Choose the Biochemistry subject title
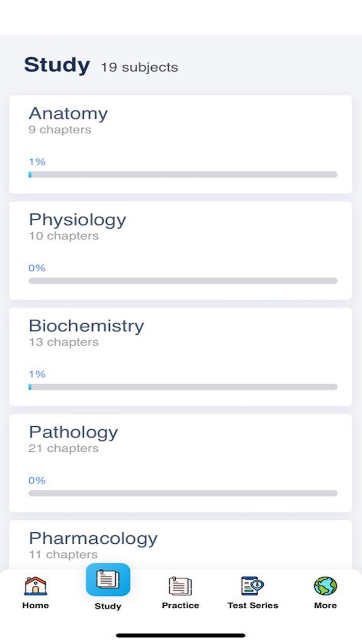Image resolution: width=362 pixels, height=644 pixels. 86,326
